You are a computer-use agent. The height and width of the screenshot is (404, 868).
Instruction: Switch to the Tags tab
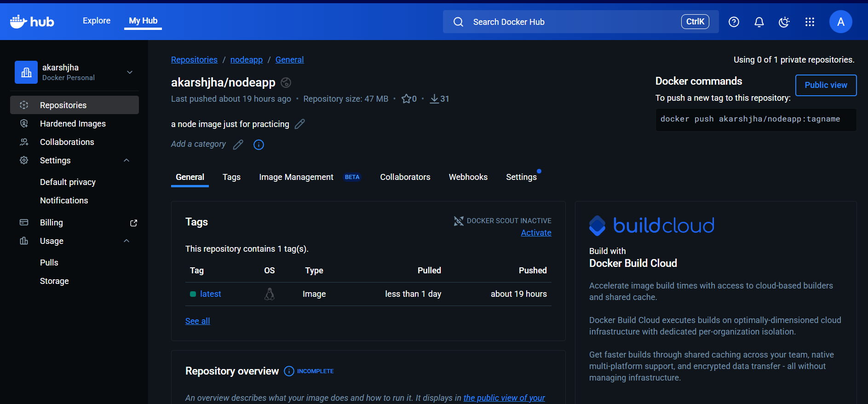coord(231,177)
